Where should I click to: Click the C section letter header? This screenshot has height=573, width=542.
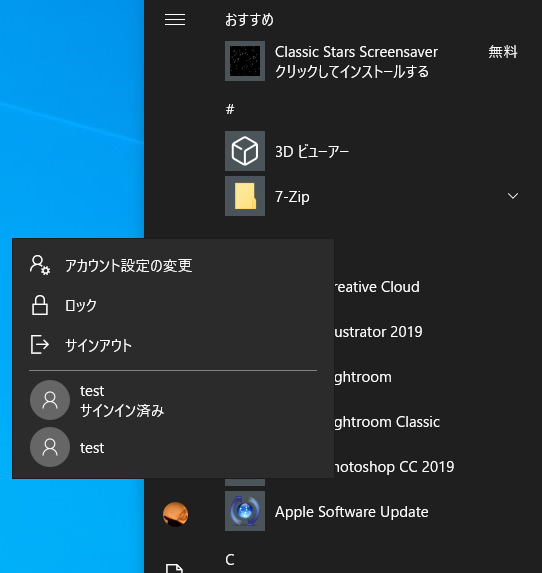tap(230, 559)
